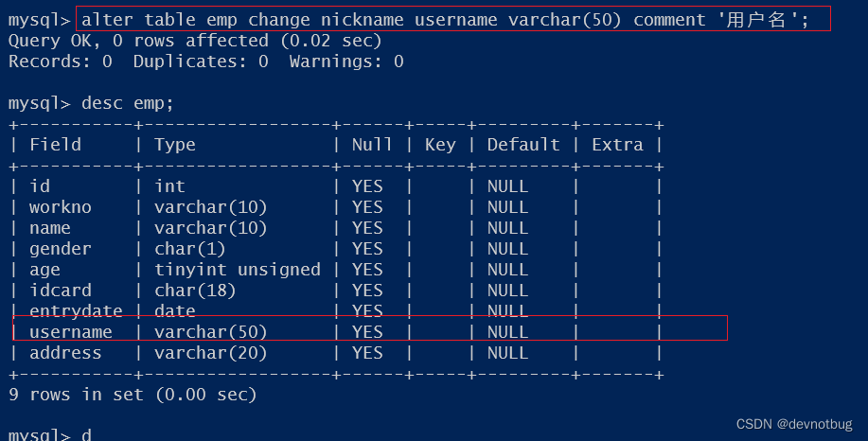The image size is (868, 441).
Task: Select the workno field name
Action: (x=61, y=207)
